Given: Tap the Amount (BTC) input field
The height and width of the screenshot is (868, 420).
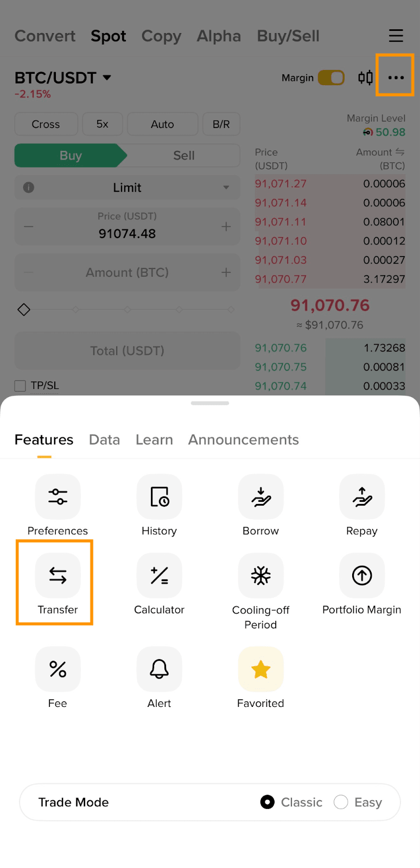Looking at the screenshot, I should click(x=127, y=272).
